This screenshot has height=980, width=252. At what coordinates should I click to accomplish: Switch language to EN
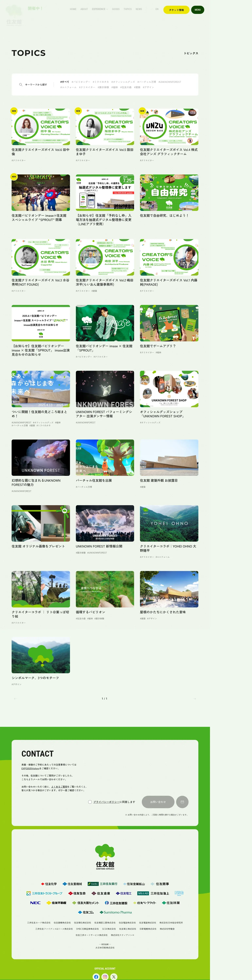click(x=157, y=9)
